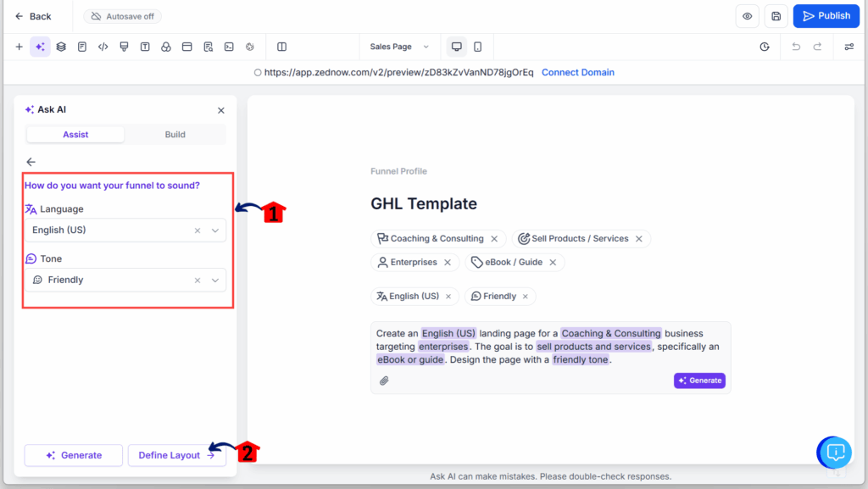Attach a file using the paperclip icon
Image resolution: width=868 pixels, height=489 pixels.
coord(384,381)
